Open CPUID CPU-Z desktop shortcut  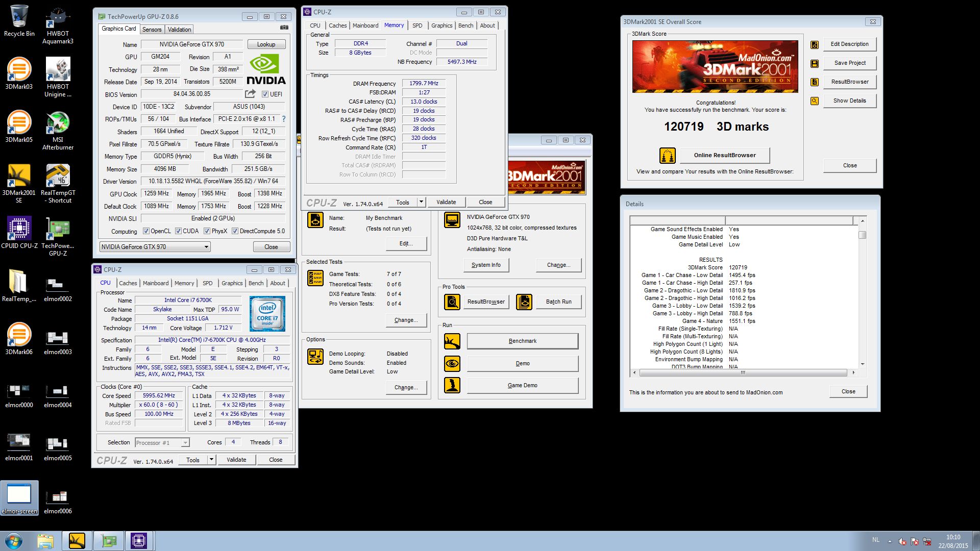point(19,233)
